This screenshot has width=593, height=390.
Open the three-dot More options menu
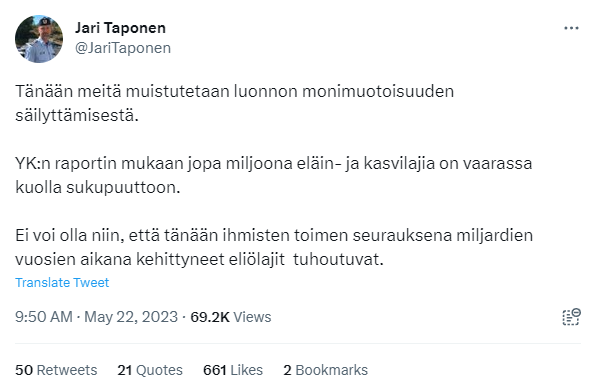(571, 28)
